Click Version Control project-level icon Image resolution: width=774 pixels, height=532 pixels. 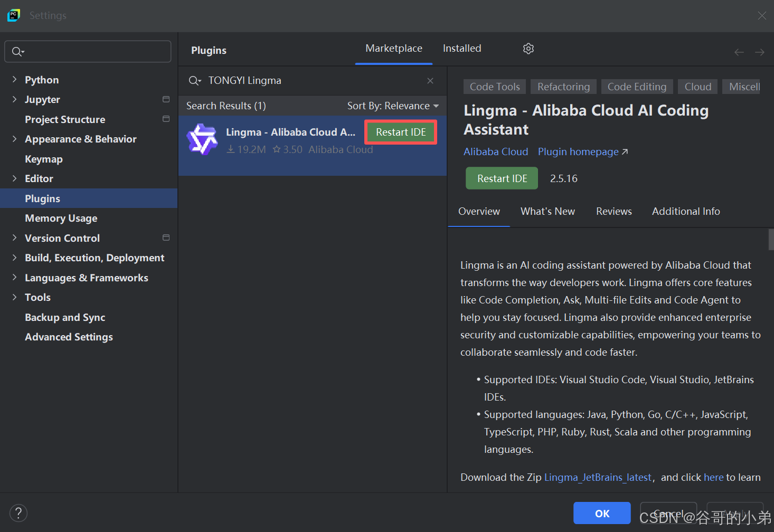tap(166, 237)
